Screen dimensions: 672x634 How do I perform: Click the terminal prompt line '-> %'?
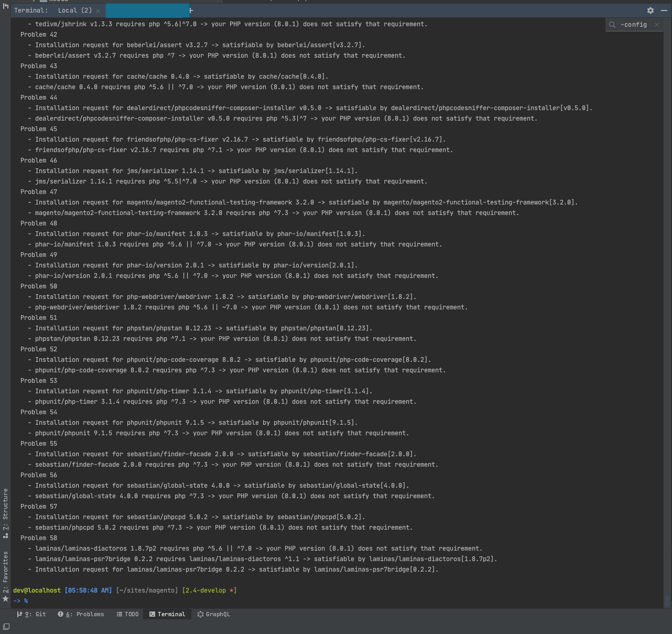pos(20,601)
